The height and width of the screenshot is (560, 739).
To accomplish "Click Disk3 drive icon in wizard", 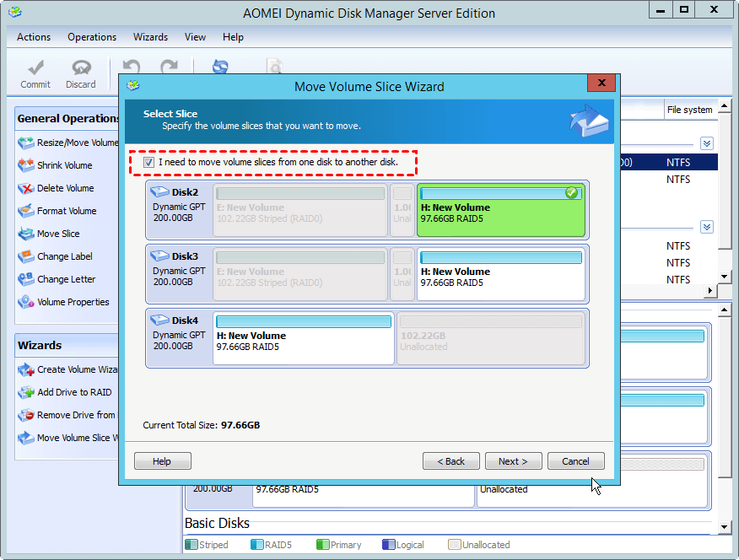I will 159,256.
